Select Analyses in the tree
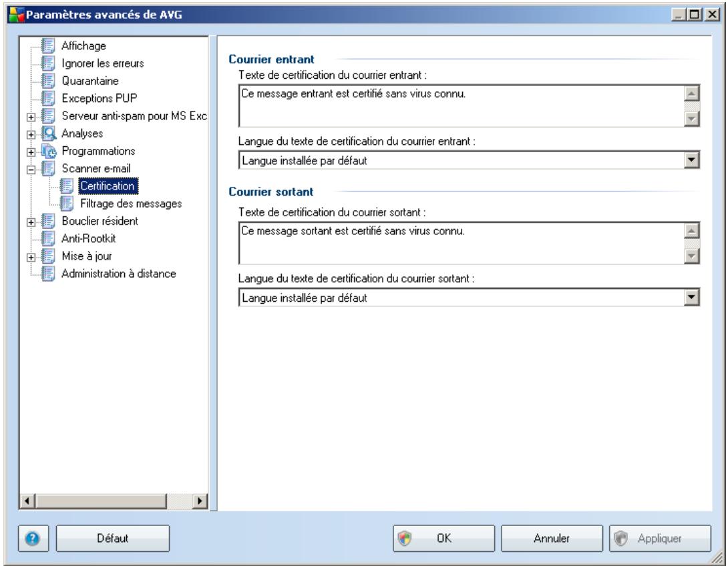The width and height of the screenshot is (728, 566). (82, 133)
